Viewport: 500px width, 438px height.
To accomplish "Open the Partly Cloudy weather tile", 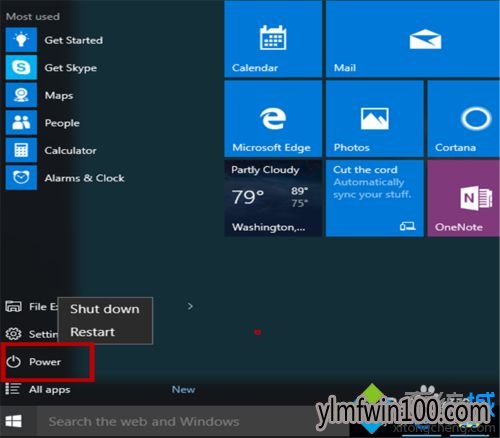I will 273,198.
